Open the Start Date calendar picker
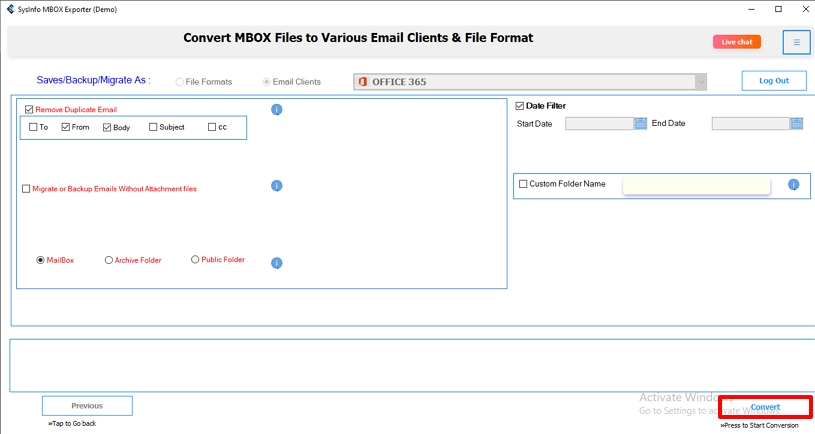Image resolution: width=815 pixels, height=434 pixels. tap(641, 123)
